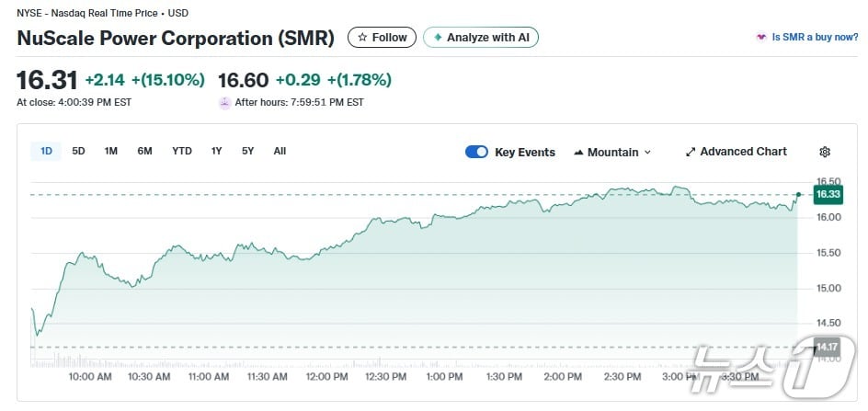Toggle the Key Events switch
The width and height of the screenshot is (868, 411).
[x=476, y=152]
